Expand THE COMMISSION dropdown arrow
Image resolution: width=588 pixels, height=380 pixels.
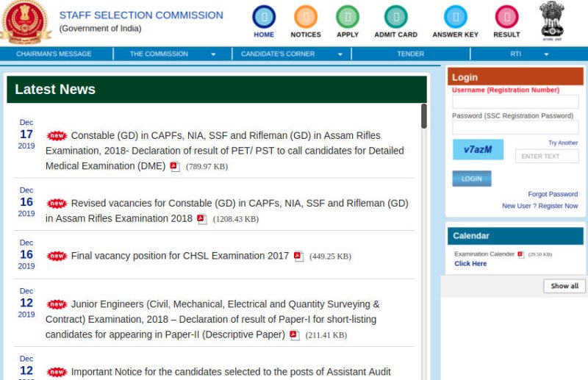click(213, 54)
